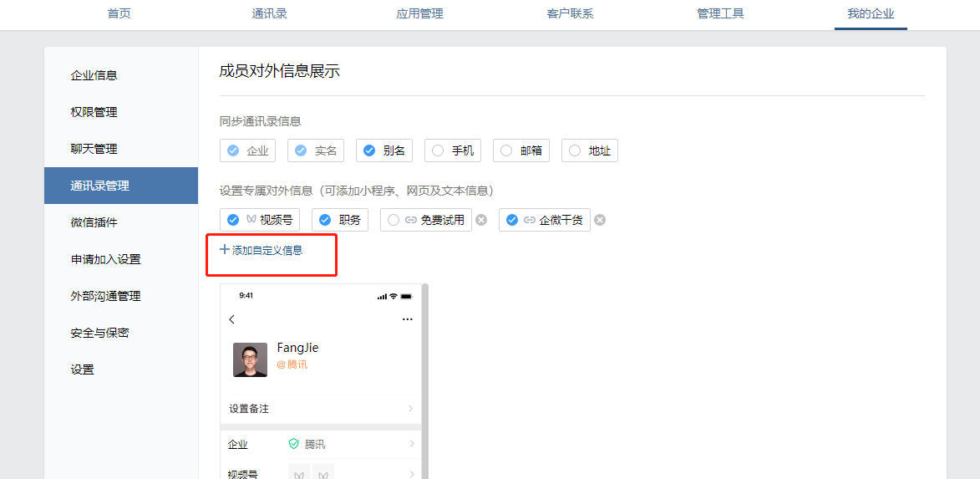Screen dimensions: 980x479
Task: Delete the 企微干货 custom info item
Action: coord(600,220)
